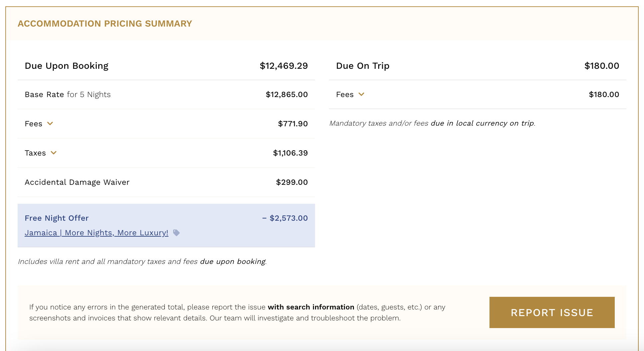Click the Due Upon Booking heading
The width and height of the screenshot is (644, 351).
tap(66, 66)
